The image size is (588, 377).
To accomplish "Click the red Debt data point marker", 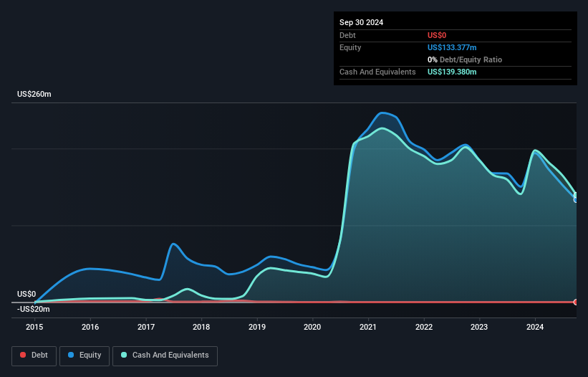I will coord(576,302).
